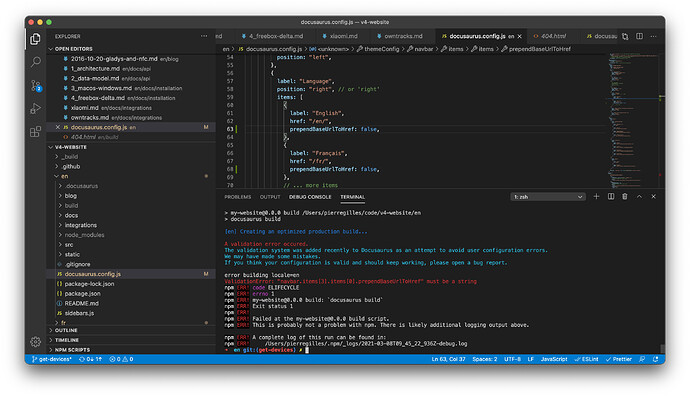Maximize the panel with up chevron
The image size is (690, 397).
[x=639, y=196]
